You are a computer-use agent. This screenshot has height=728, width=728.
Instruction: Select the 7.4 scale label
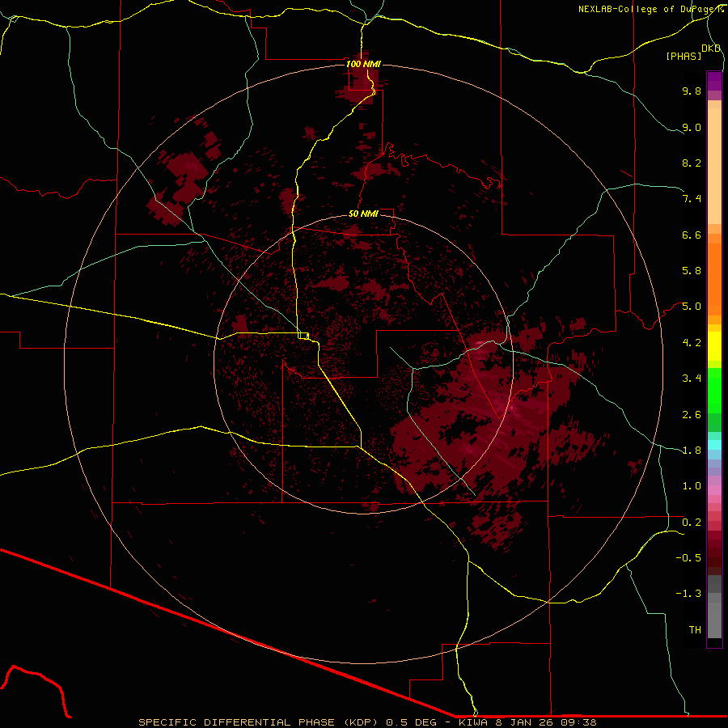click(x=692, y=199)
